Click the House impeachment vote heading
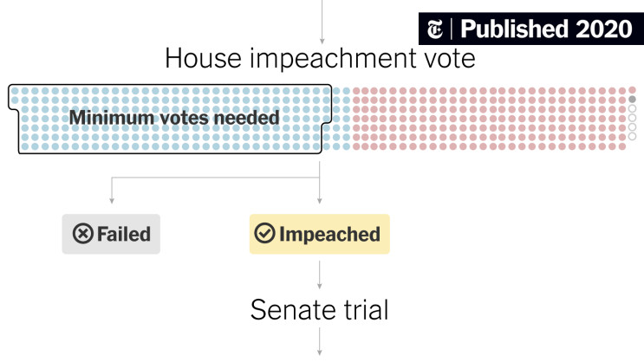Screen dimensions: 644x362 tap(320, 58)
